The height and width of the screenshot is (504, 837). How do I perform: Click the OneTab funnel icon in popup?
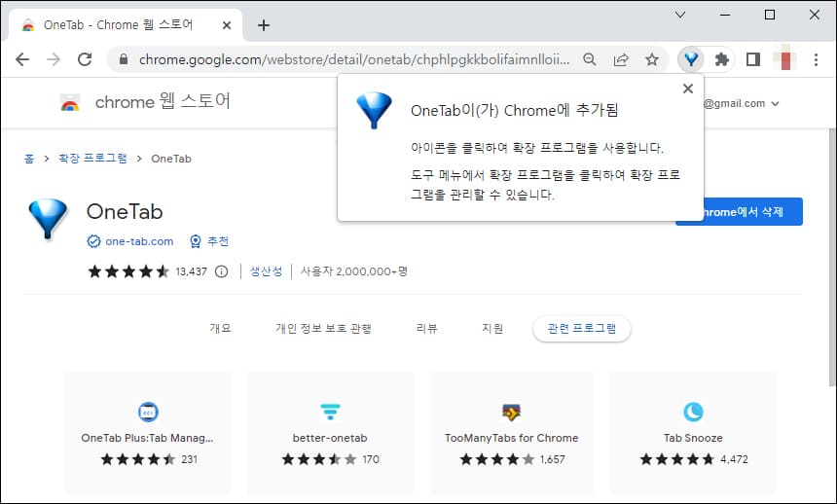coord(374,111)
